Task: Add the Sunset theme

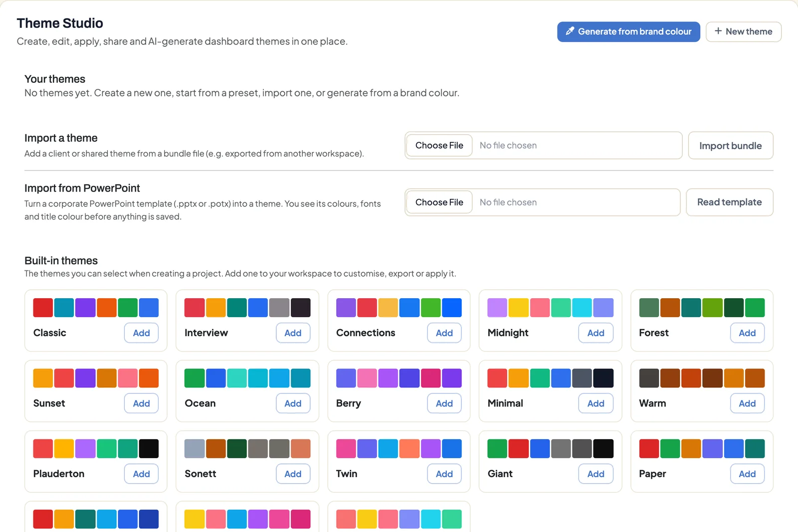Action: (141, 403)
